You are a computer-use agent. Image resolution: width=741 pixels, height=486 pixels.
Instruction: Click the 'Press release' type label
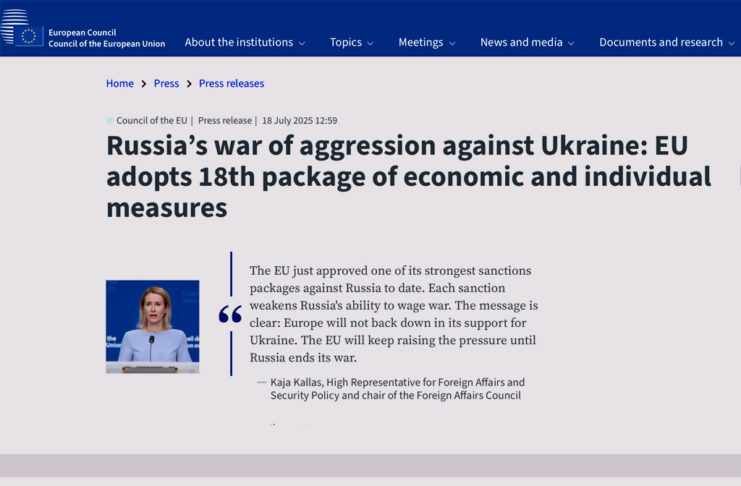[225, 121]
